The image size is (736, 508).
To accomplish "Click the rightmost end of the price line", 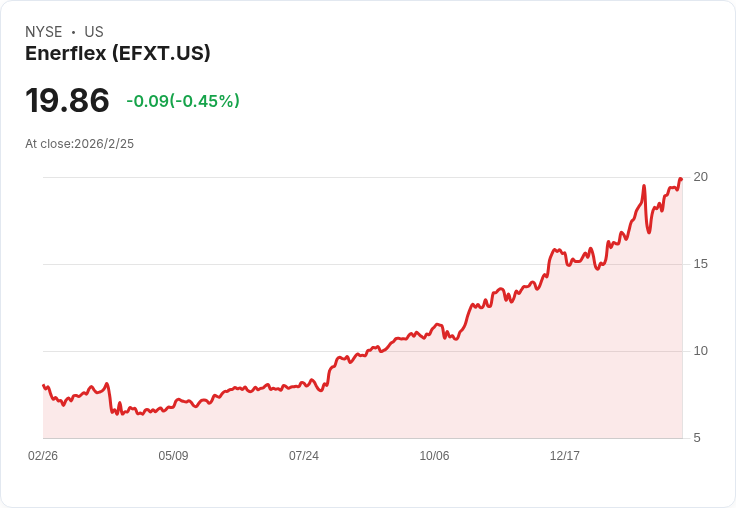I will (681, 179).
